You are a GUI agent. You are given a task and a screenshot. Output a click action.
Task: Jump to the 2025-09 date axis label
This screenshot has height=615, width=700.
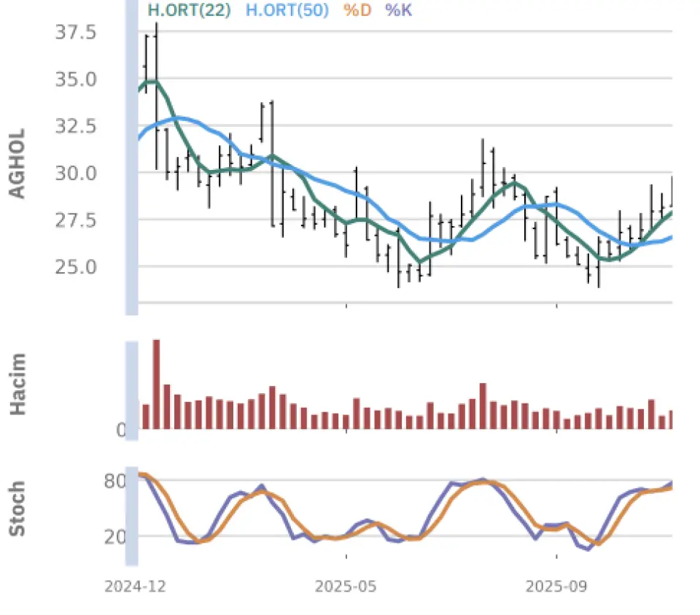pos(556,587)
